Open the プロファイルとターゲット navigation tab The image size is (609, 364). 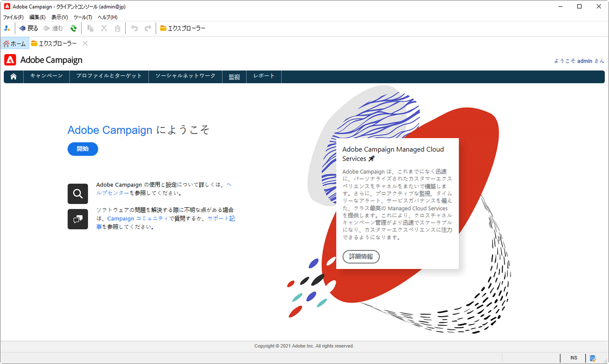(x=109, y=77)
